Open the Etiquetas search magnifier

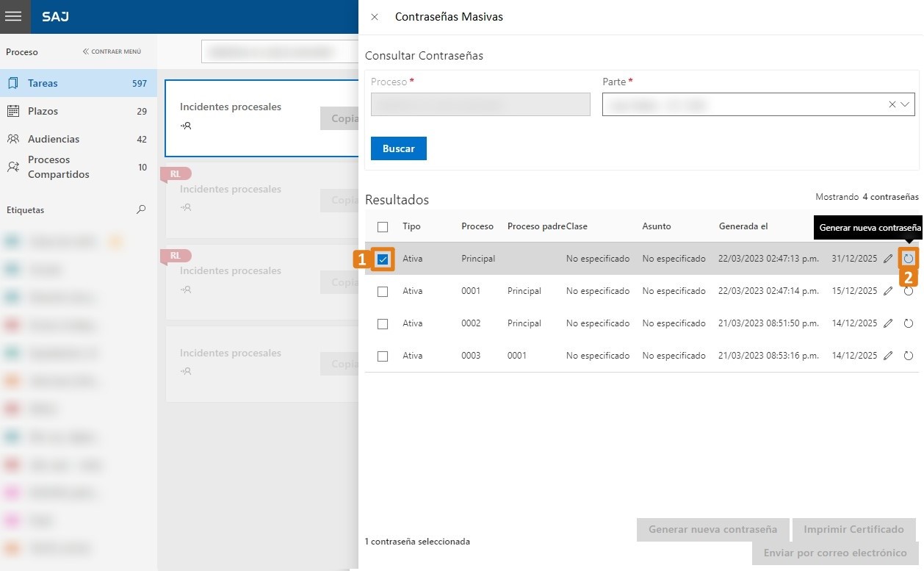coord(141,209)
